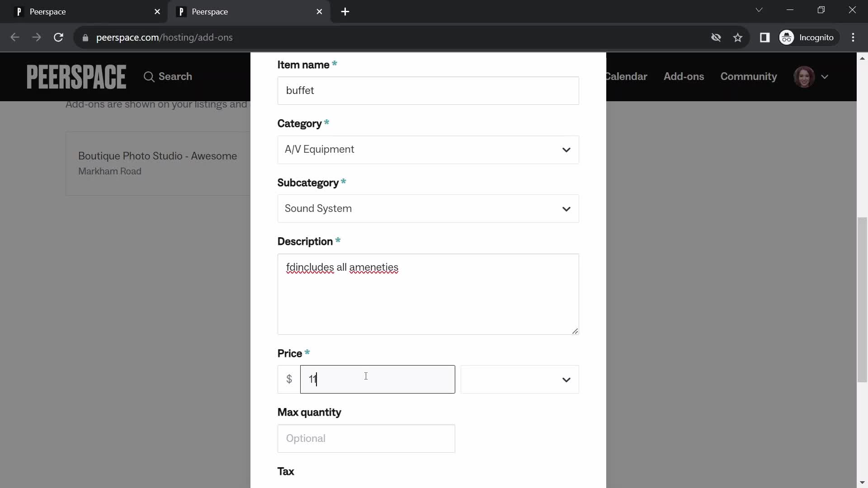The image size is (868, 488).
Task: Click the back navigation arrow icon
Action: pos(15,38)
